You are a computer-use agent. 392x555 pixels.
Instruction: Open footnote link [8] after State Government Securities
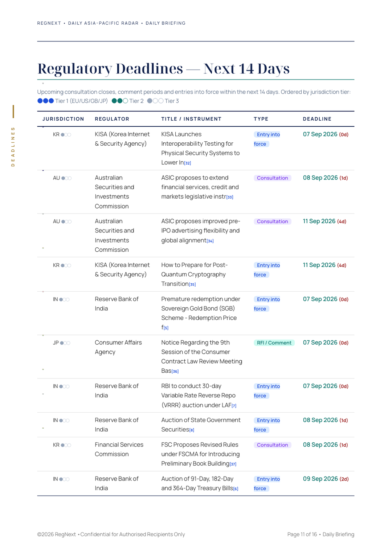pyautogui.click(x=192, y=430)
